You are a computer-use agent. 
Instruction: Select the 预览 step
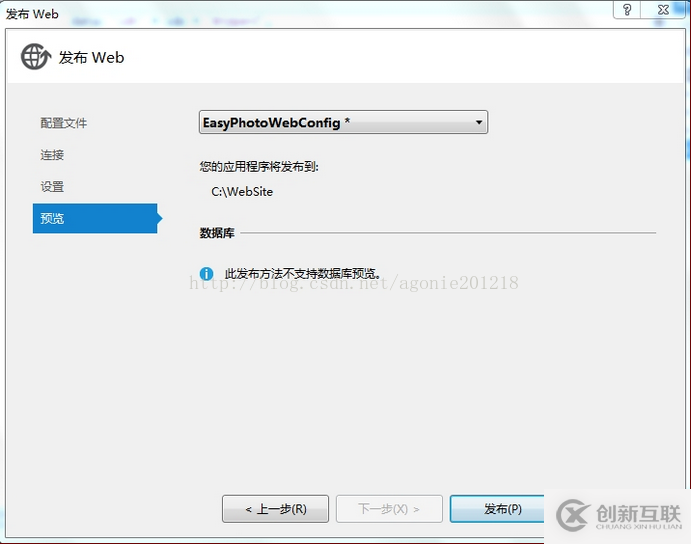(x=95, y=218)
